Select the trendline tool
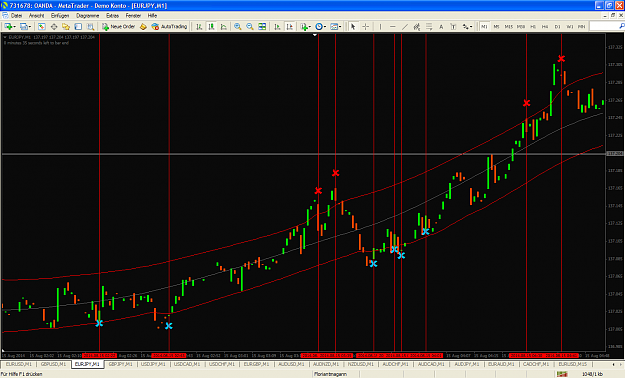 point(405,26)
